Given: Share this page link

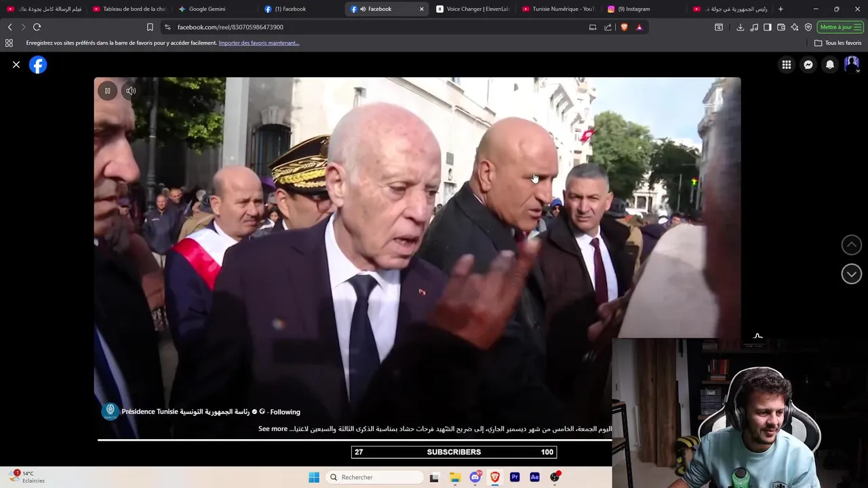Looking at the screenshot, I should 608,27.
